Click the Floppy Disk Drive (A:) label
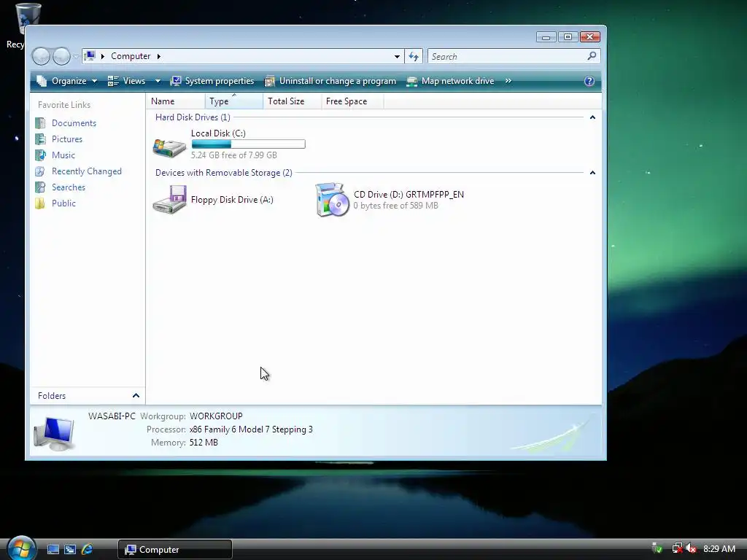Viewport: 747px width, 560px height. 232,200
